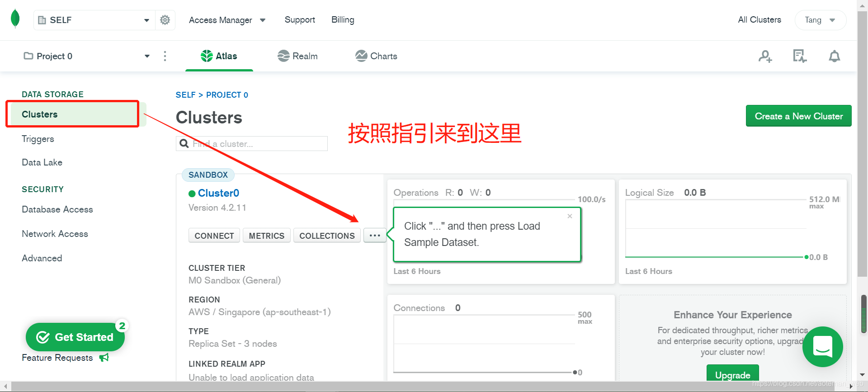Click the SANDBOX tag label
Screen dimensions: 868x392
click(208, 175)
